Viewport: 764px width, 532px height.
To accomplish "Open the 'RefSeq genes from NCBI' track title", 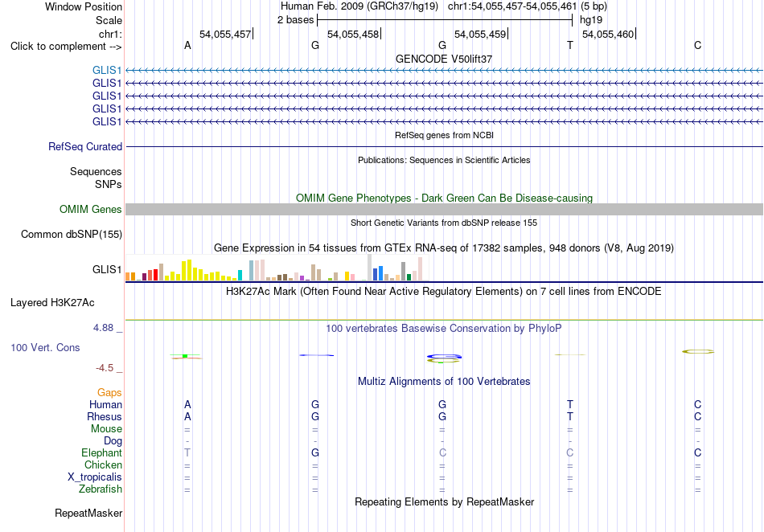I will pos(444,135).
